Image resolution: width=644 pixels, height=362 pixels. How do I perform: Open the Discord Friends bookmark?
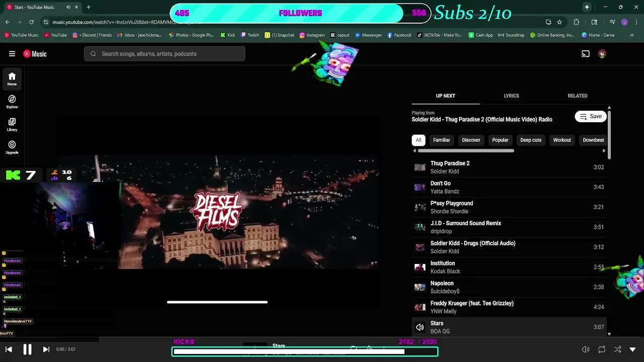tap(92, 35)
